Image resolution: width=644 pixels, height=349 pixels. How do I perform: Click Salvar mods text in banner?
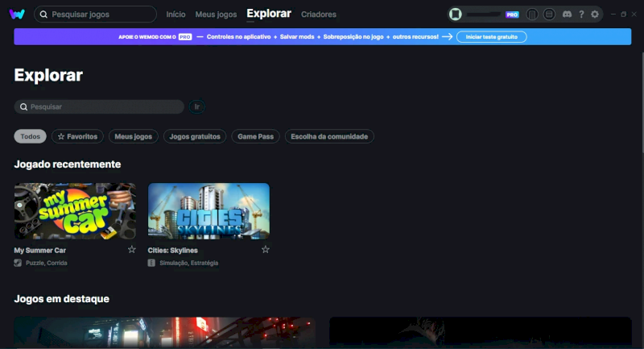pos(297,37)
